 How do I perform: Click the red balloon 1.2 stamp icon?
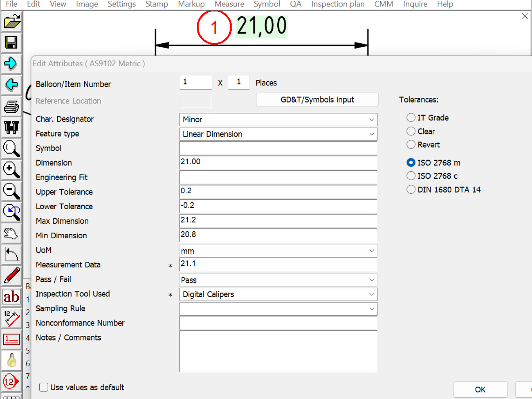pyautogui.click(x=11, y=382)
